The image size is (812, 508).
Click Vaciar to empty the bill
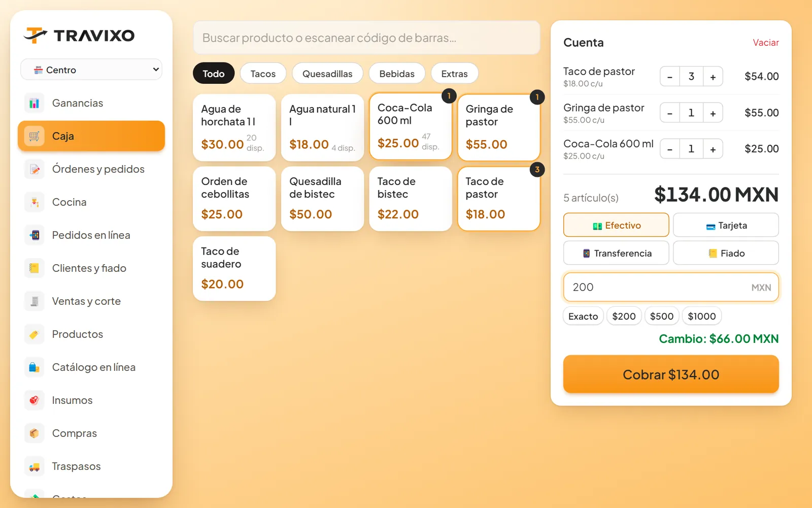(x=765, y=43)
